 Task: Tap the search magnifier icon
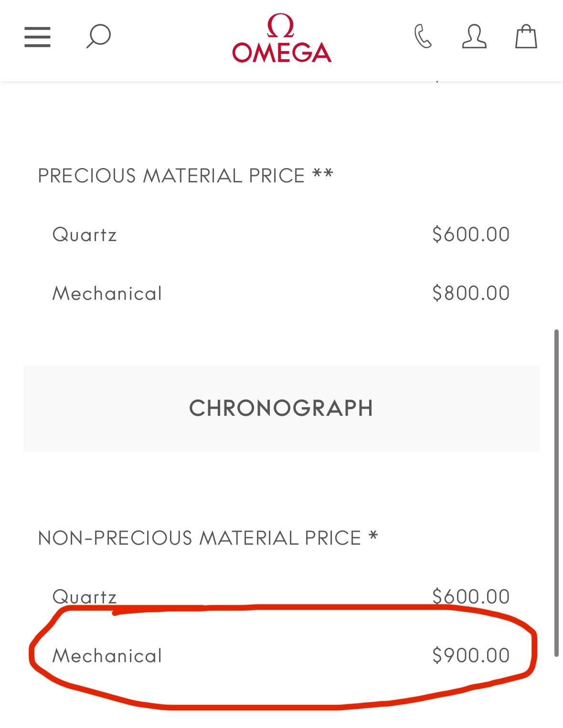coord(98,37)
